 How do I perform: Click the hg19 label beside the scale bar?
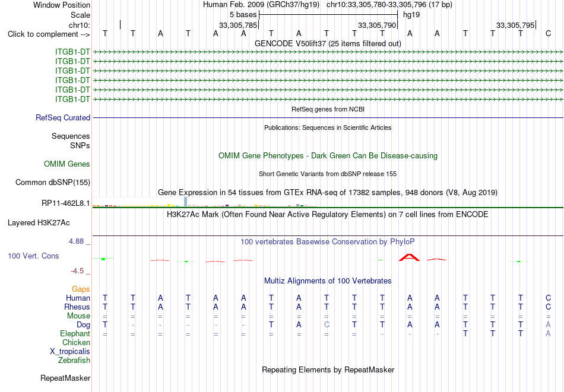[x=411, y=15]
